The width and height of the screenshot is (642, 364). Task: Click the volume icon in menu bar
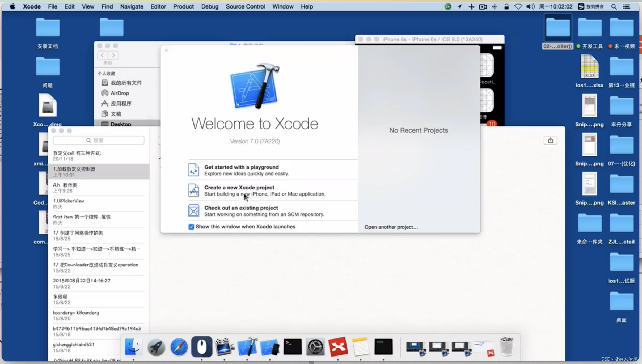[x=530, y=7]
